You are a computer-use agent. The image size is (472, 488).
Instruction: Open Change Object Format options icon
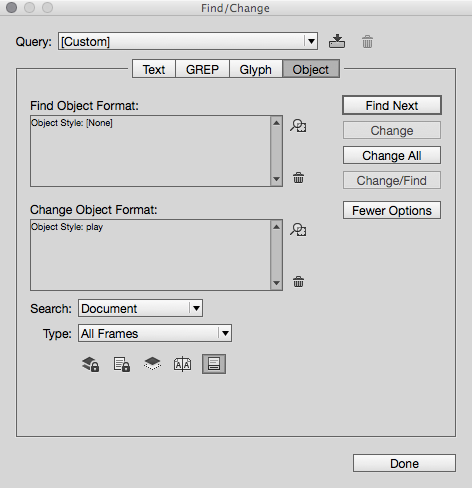pyautogui.click(x=298, y=230)
